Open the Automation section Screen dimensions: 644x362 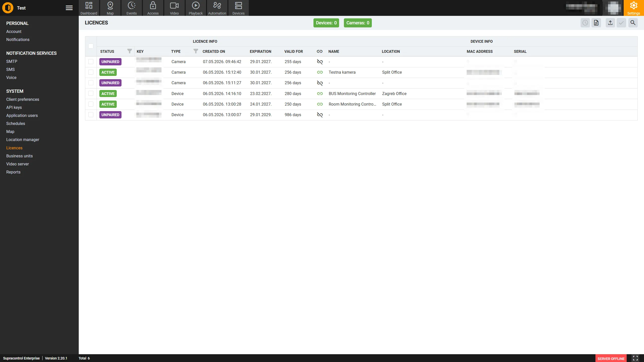coord(217,8)
